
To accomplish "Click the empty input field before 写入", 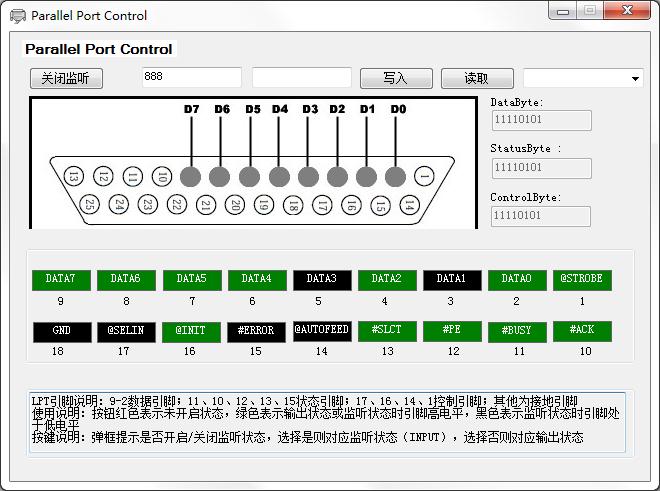I will click(301, 78).
